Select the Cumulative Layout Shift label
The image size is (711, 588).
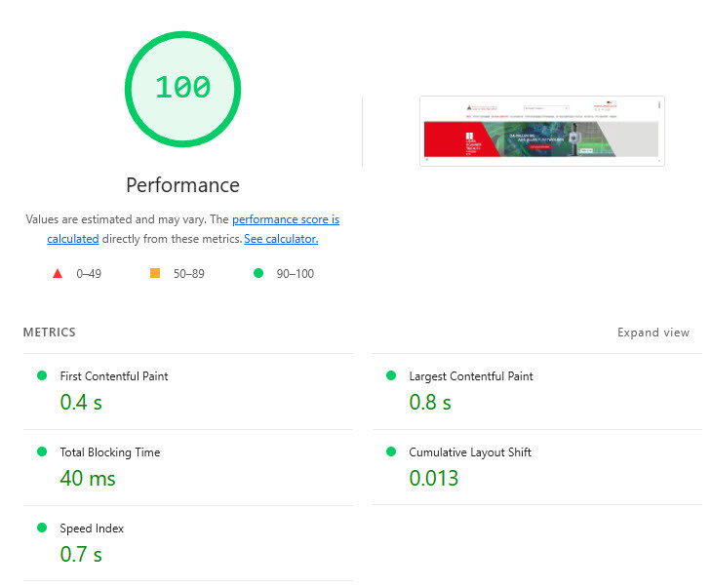[470, 452]
